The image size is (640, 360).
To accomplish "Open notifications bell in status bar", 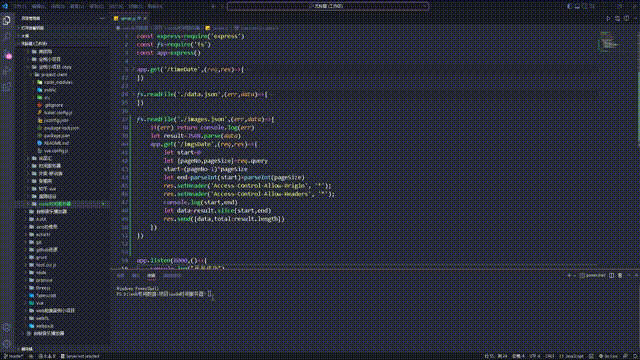I will point(634,356).
